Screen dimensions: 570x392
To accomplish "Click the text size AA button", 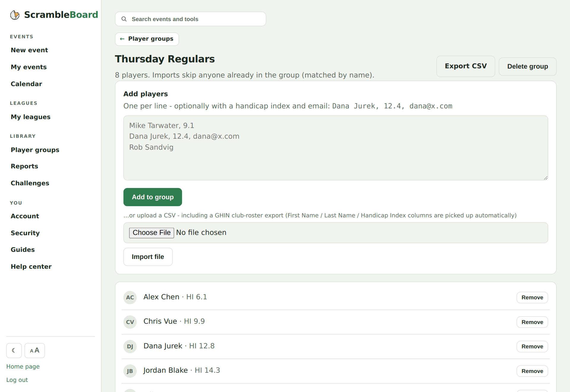I will coord(35,350).
